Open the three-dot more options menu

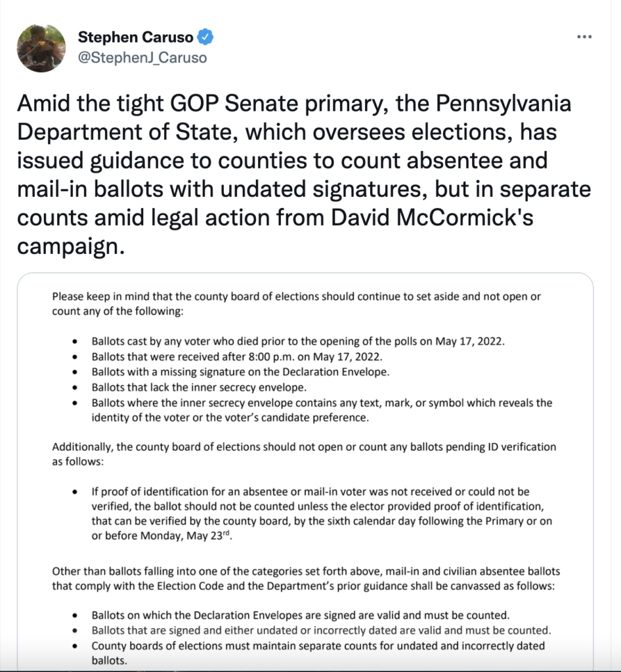click(584, 37)
